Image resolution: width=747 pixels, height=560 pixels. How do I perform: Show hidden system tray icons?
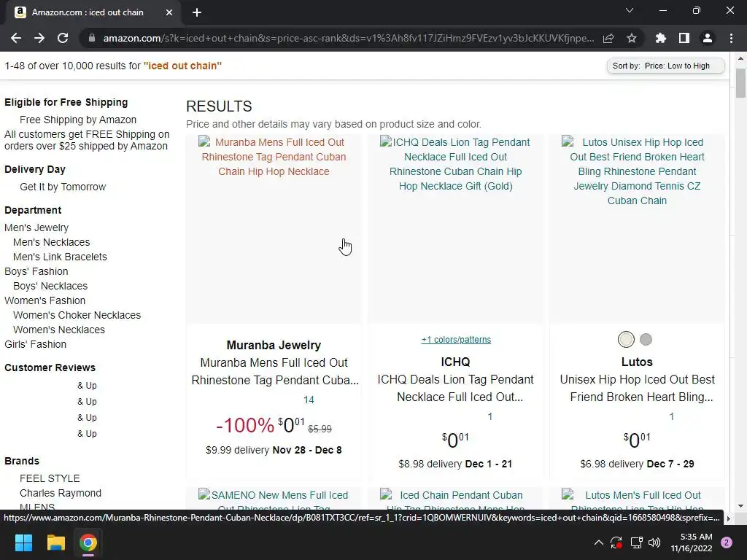[599, 542]
